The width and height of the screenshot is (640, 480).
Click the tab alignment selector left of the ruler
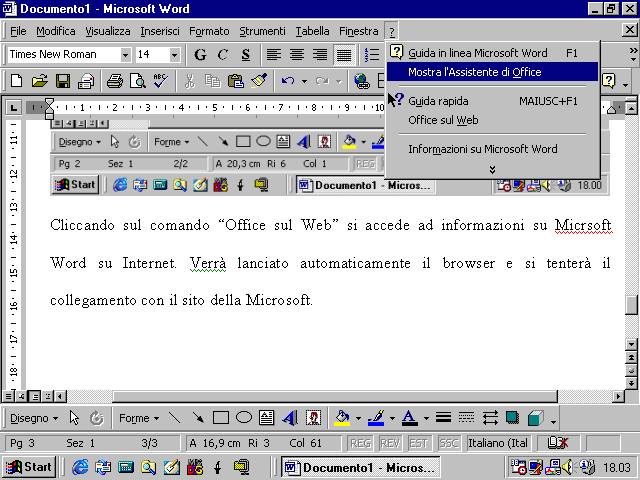[x=13, y=107]
